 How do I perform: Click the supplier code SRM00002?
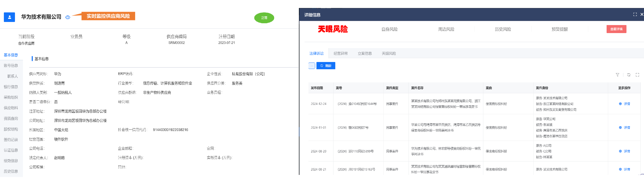pyautogui.click(x=177, y=43)
